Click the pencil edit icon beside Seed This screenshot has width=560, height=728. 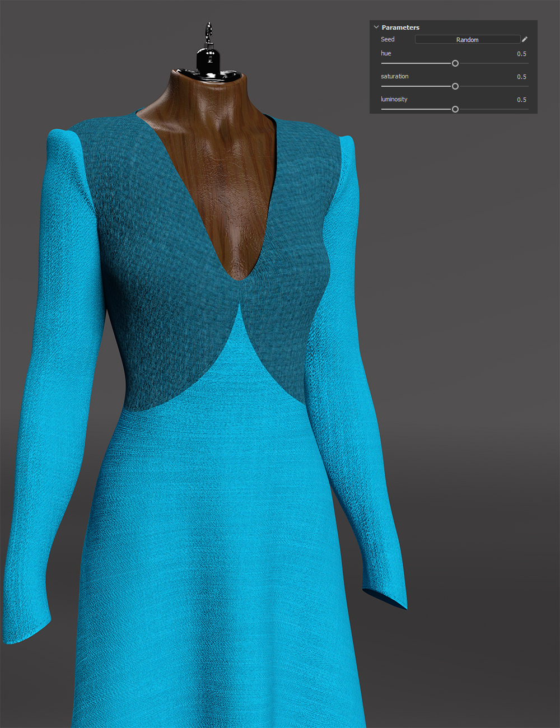pos(525,39)
